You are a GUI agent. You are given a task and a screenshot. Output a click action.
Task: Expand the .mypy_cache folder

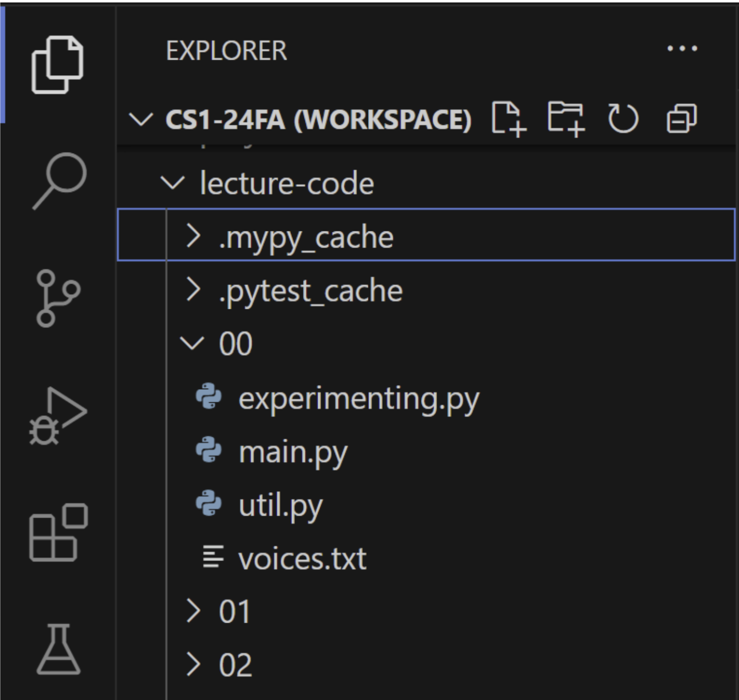coord(306,238)
